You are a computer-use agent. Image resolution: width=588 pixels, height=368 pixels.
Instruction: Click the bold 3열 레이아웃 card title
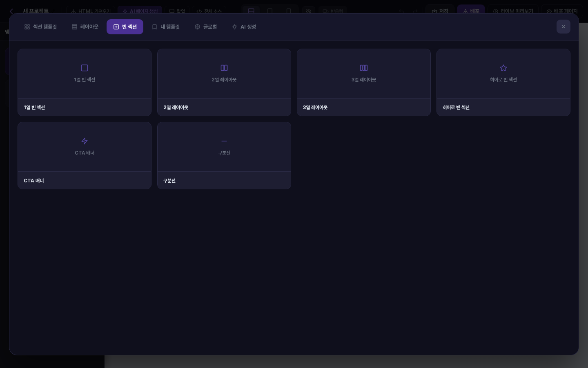click(x=315, y=108)
